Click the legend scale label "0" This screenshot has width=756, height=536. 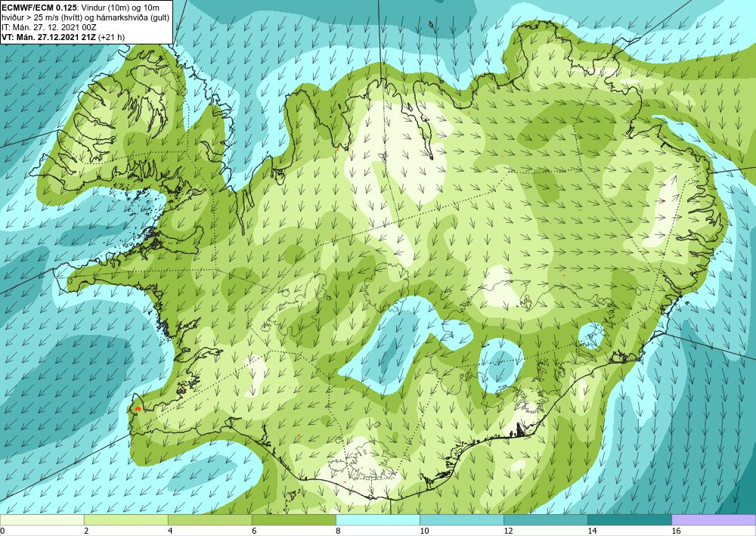pos(2,531)
